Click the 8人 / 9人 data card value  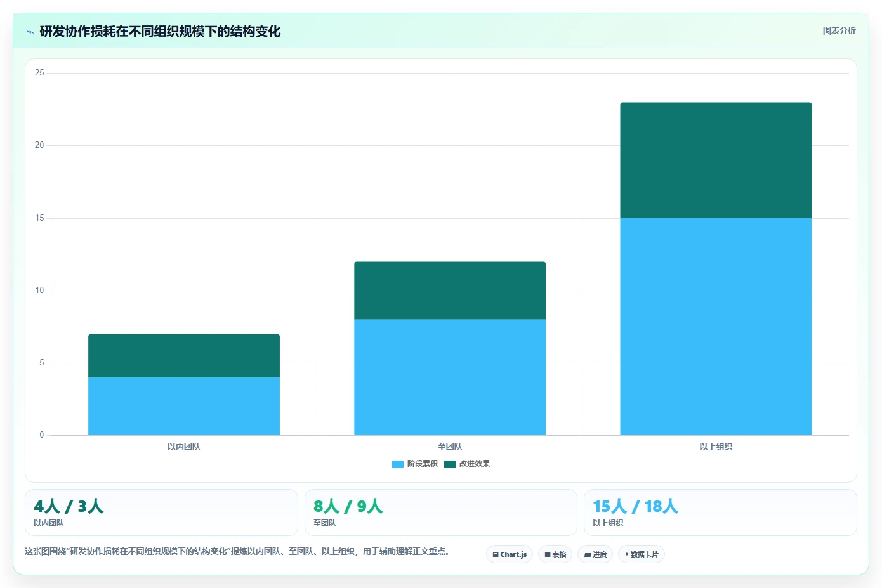[x=348, y=506]
